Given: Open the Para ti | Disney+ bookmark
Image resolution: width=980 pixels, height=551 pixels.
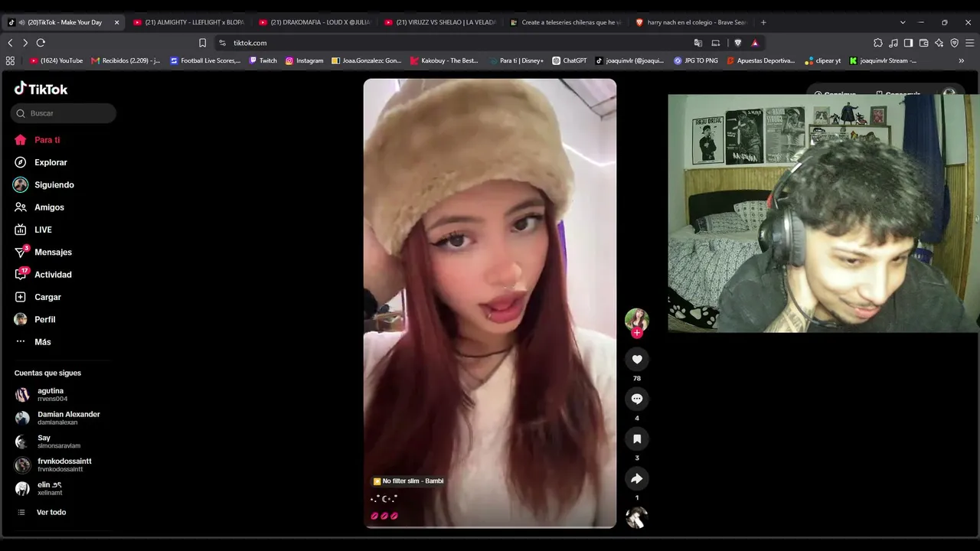Looking at the screenshot, I should click(515, 60).
